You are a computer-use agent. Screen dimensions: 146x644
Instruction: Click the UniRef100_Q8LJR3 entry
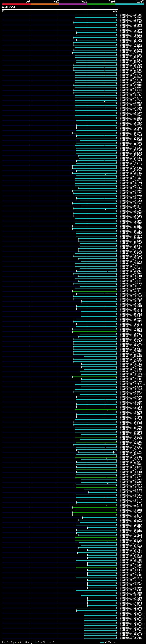point(131,301)
